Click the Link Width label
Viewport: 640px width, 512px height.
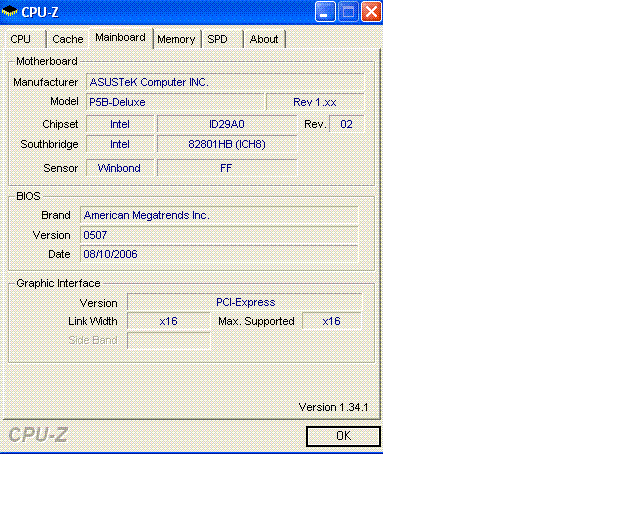pos(93,321)
